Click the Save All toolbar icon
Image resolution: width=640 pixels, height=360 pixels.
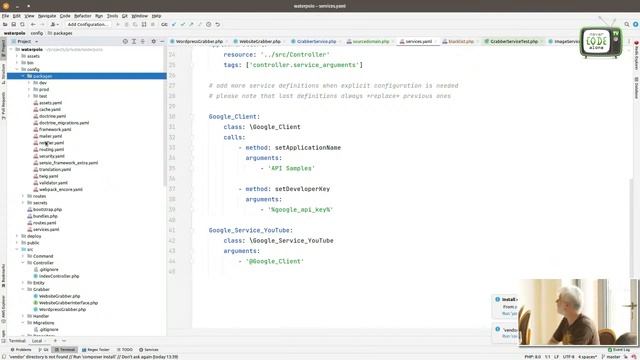click(x=13, y=24)
